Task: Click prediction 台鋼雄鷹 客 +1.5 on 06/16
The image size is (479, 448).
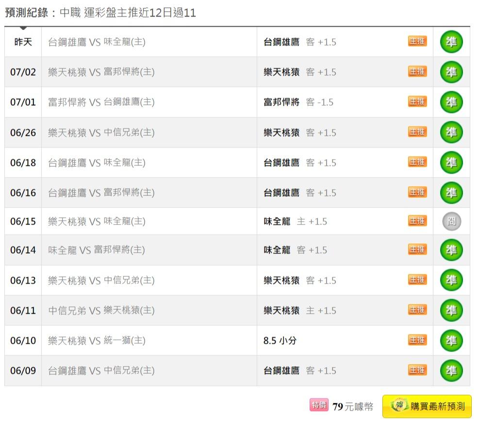Action: pos(300,192)
